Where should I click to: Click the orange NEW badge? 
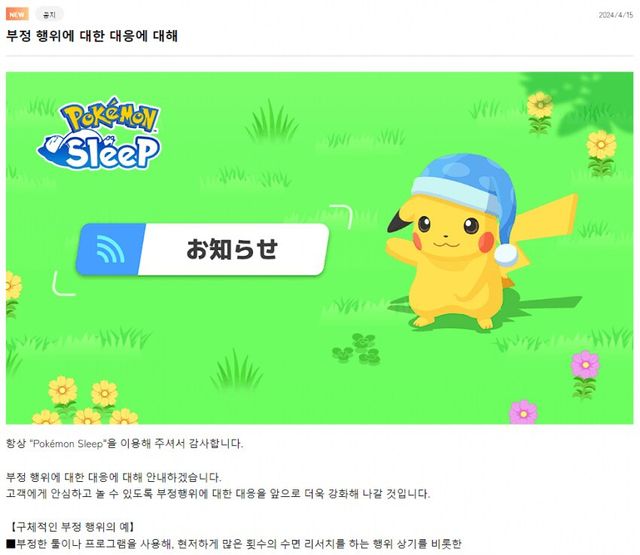point(17,15)
